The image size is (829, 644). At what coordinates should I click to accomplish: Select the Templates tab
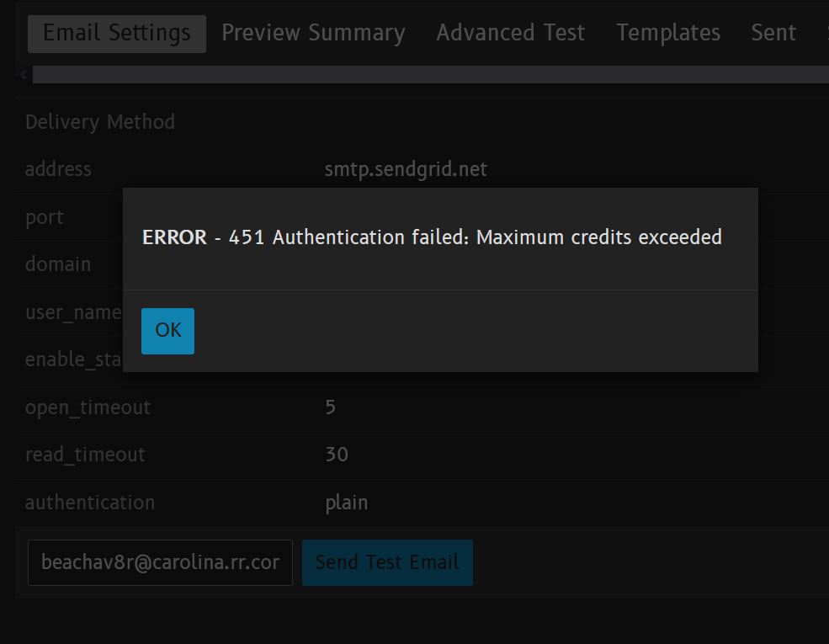click(668, 34)
